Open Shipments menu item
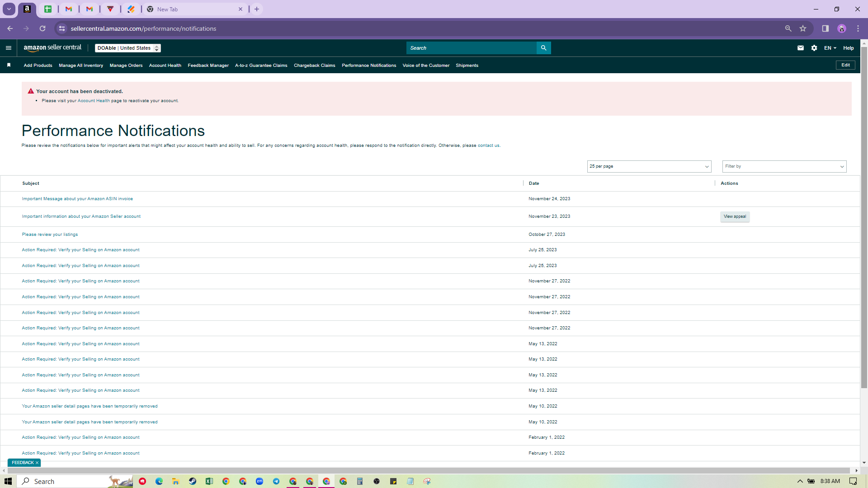The image size is (868, 488). (467, 66)
